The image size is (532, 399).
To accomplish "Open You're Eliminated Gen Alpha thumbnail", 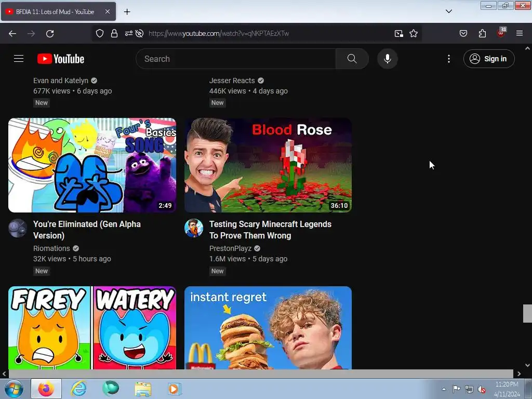I will (x=92, y=165).
